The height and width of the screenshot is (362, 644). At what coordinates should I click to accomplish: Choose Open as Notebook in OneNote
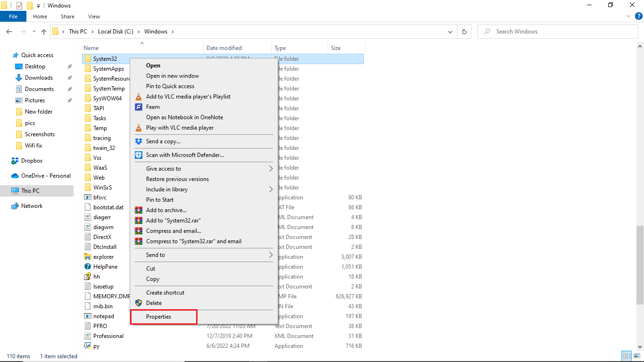(204, 117)
